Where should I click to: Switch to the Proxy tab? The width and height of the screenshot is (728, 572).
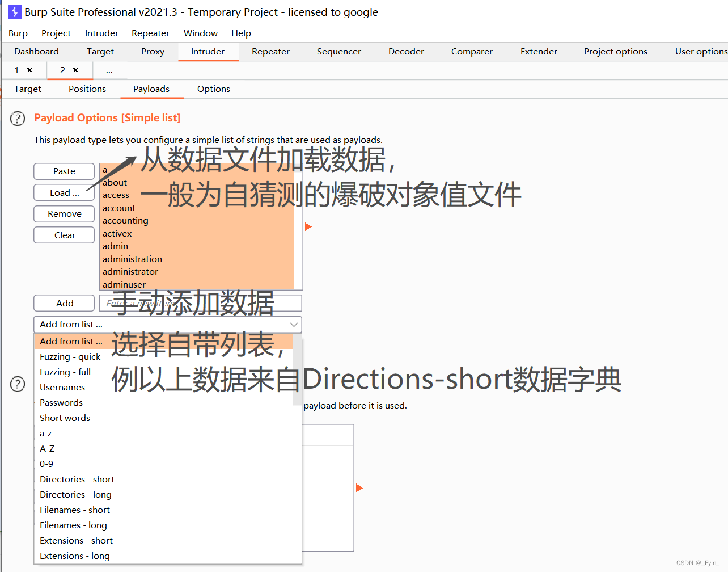153,52
